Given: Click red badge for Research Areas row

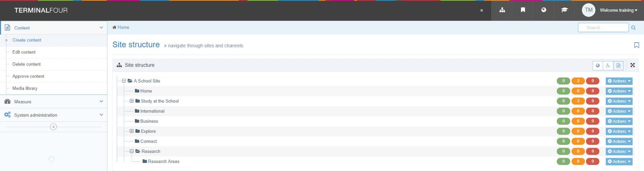Looking at the screenshot, I should coord(592,161).
